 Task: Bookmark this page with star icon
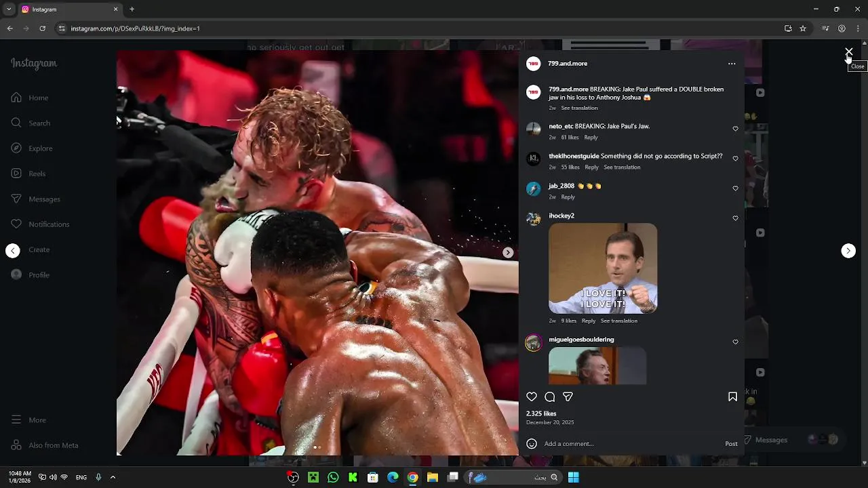803,28
